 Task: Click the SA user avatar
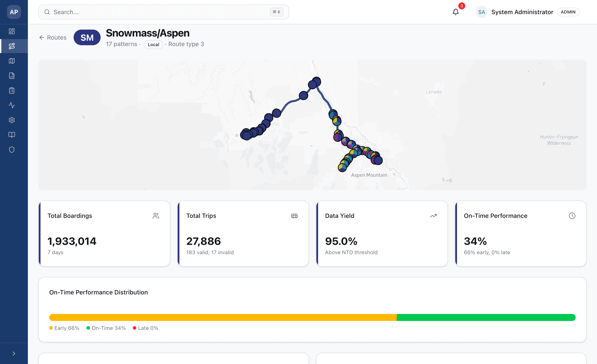tap(481, 12)
